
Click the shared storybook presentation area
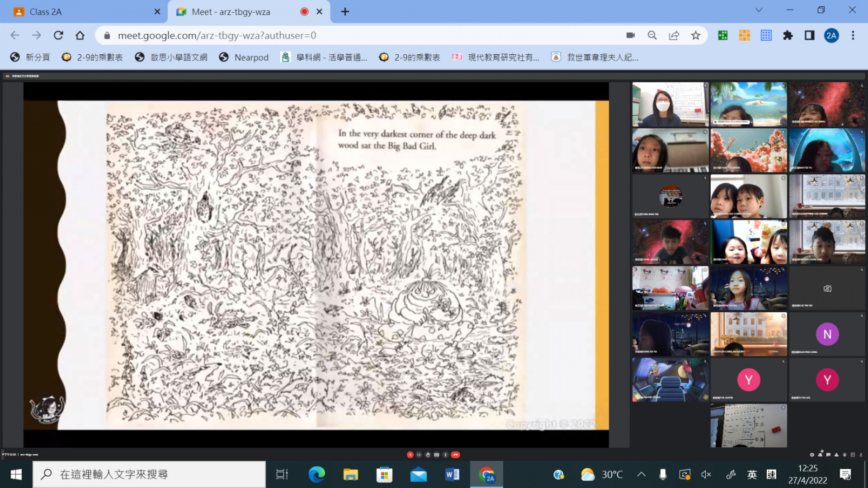[x=316, y=265]
